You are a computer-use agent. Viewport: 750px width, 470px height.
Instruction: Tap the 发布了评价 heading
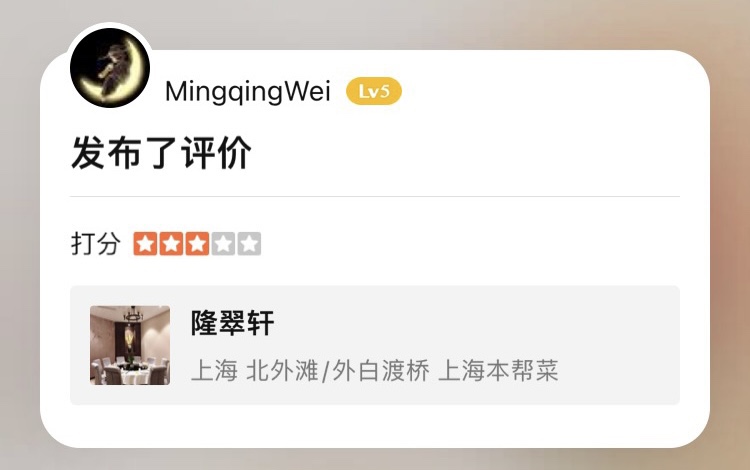[x=162, y=153]
